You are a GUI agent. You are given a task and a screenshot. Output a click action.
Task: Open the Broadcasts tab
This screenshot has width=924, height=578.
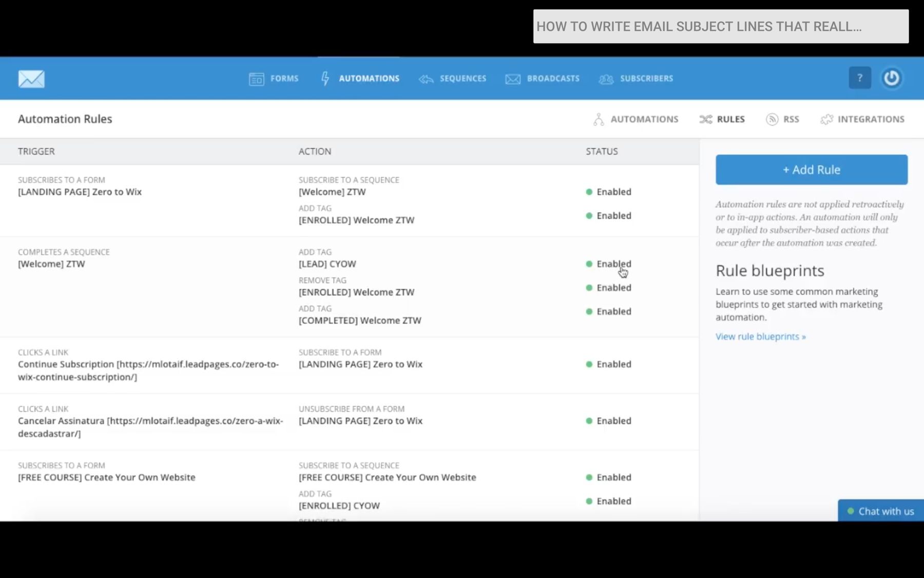[543, 79]
